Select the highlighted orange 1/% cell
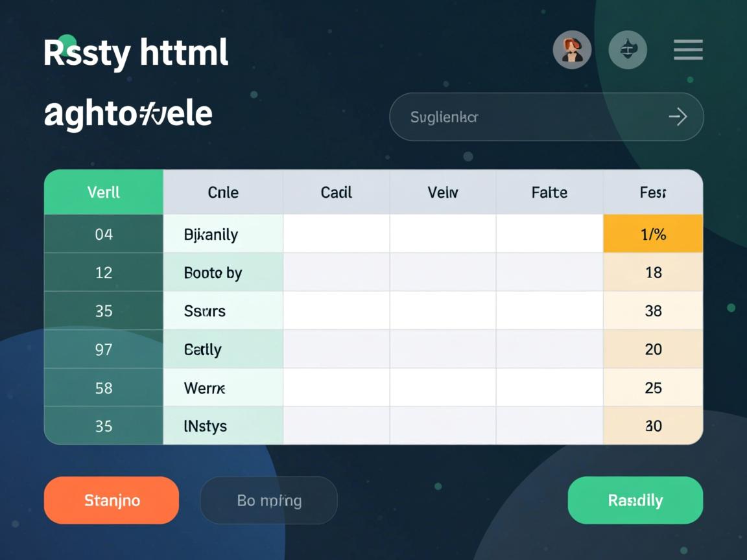 pos(653,234)
